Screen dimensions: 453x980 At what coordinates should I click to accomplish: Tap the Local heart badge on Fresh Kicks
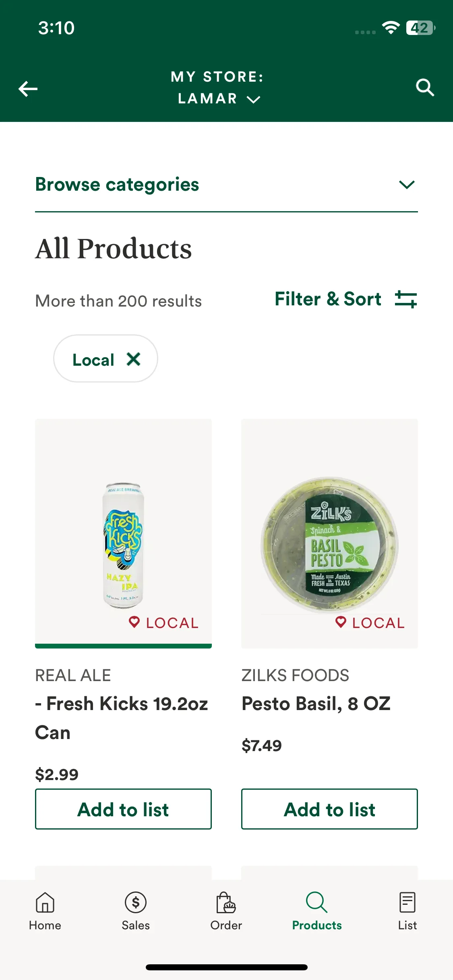(163, 623)
